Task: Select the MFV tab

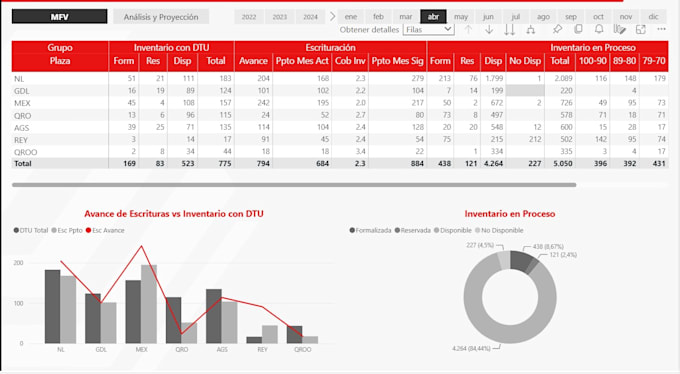Action: (x=59, y=16)
